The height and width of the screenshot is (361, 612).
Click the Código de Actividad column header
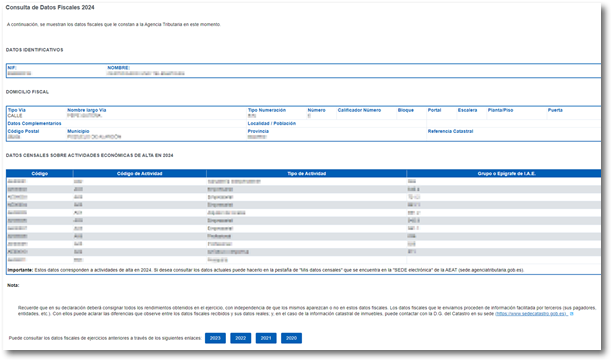(x=139, y=173)
